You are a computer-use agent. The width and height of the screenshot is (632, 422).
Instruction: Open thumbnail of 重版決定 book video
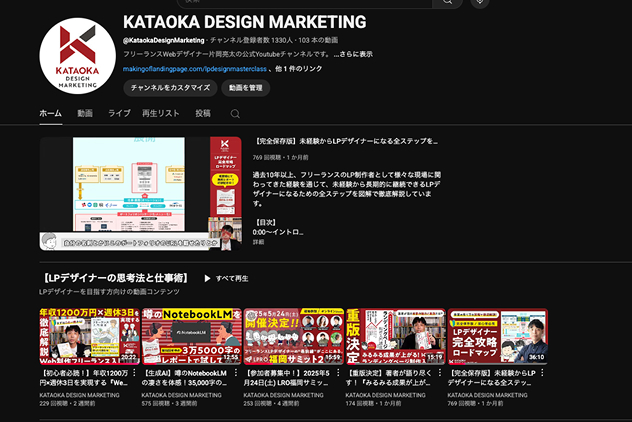coord(395,337)
